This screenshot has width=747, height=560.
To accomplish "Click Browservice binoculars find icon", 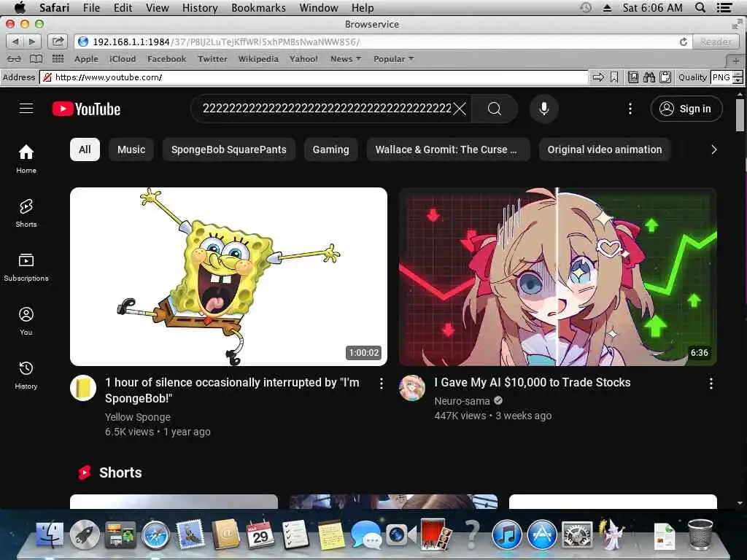I will click(x=649, y=77).
